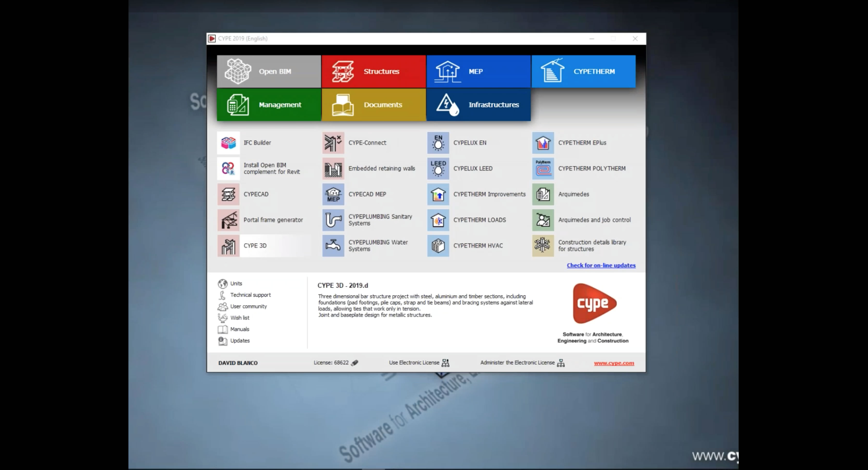
Task: Open the Portal frame generator icon
Action: click(x=228, y=220)
